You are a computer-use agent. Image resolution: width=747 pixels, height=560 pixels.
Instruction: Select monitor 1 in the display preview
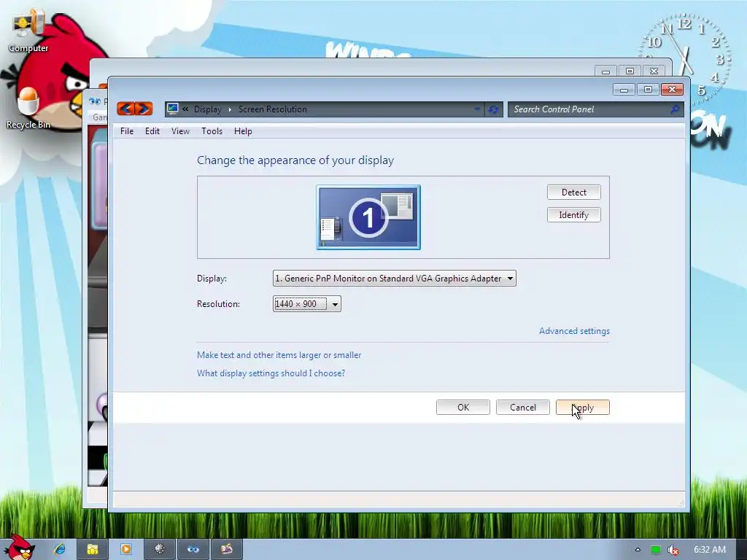click(368, 217)
